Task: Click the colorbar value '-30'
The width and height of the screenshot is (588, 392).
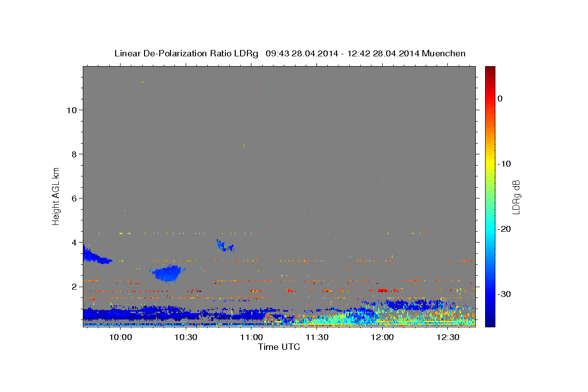Action: click(505, 294)
